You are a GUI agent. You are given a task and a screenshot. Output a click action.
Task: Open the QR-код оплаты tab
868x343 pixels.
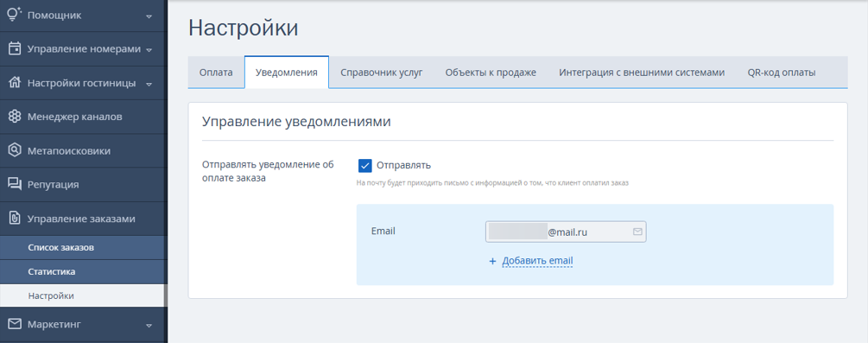coord(781,73)
